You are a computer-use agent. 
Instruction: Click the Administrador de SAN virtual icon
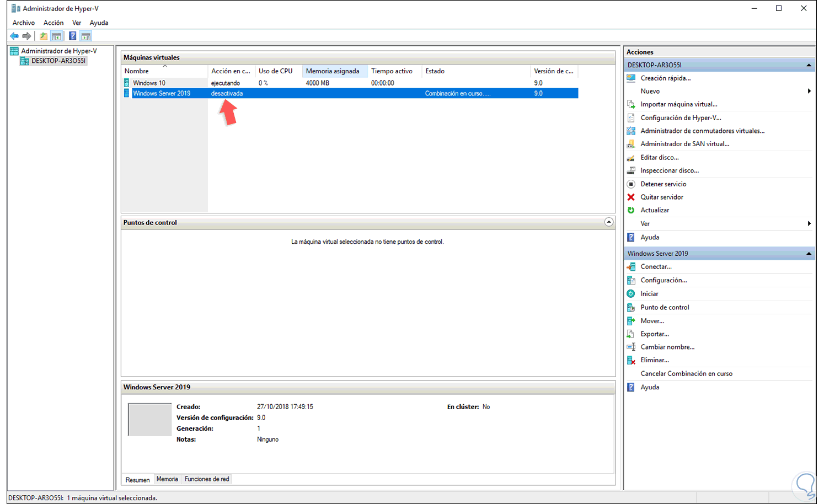[631, 144]
